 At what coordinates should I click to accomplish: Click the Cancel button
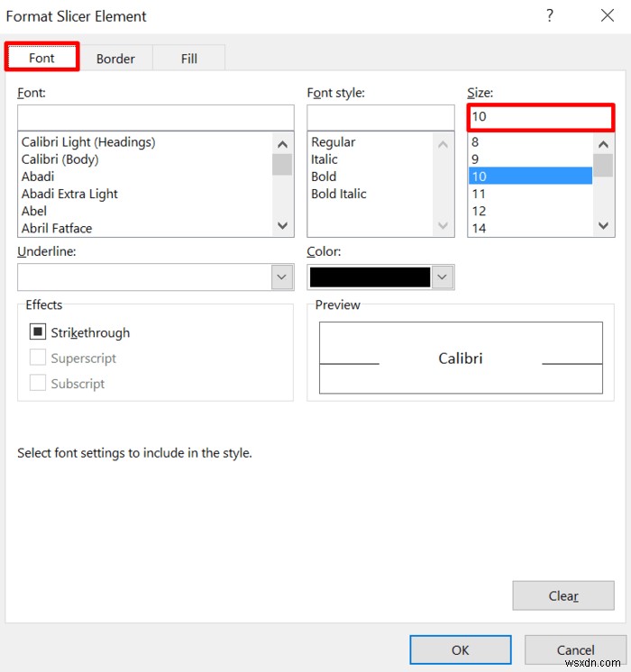[x=575, y=649]
